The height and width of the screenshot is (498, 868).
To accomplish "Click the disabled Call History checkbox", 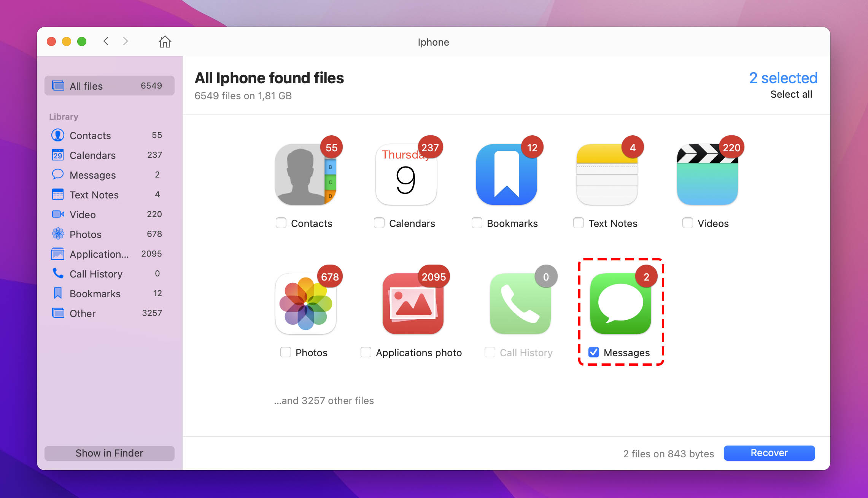I will coord(490,352).
